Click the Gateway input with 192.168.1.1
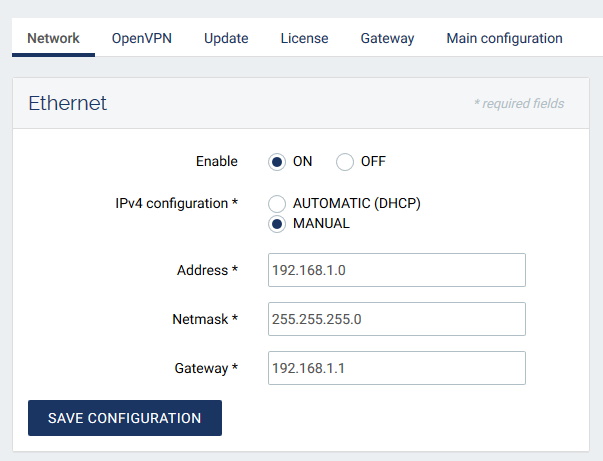The image size is (603, 461). pyautogui.click(x=397, y=368)
